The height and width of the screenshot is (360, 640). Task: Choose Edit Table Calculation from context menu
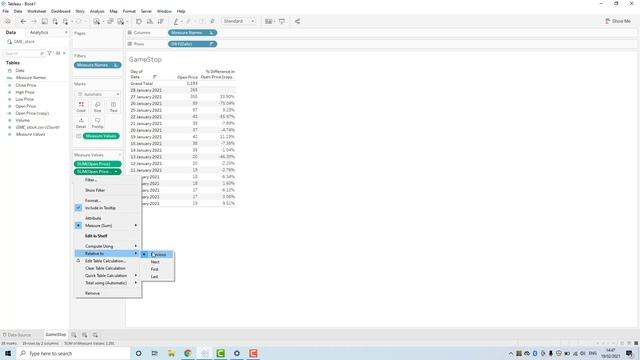click(108, 261)
